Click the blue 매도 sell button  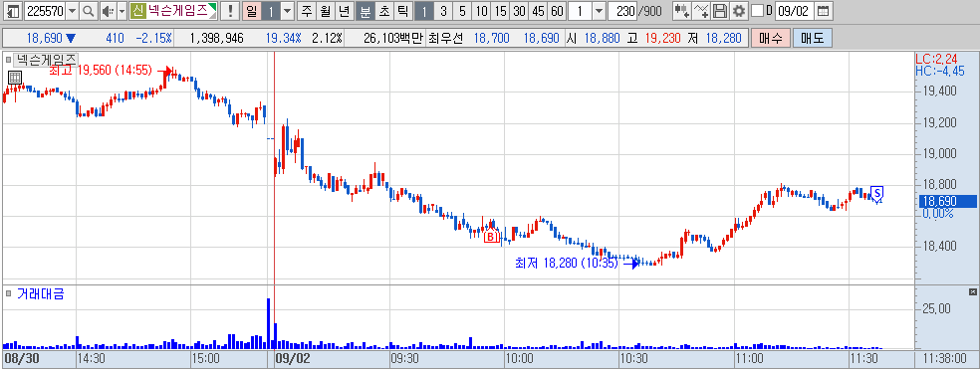point(812,38)
